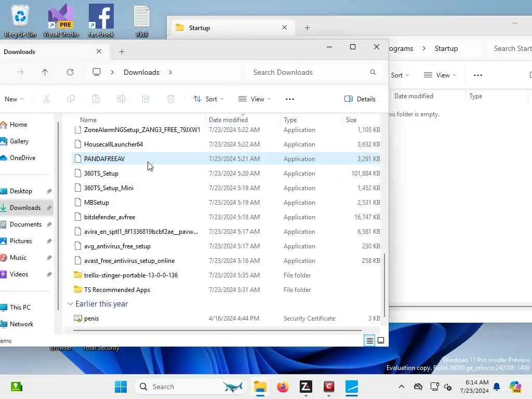Close the Startup tab

284,28
